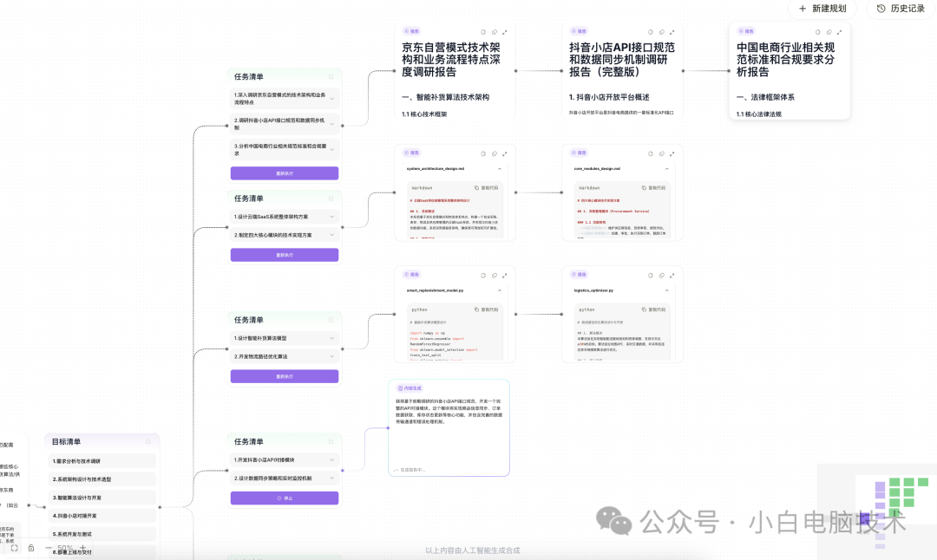
Task: Select goal 4.抖音小店对接开发
Action: [102, 516]
